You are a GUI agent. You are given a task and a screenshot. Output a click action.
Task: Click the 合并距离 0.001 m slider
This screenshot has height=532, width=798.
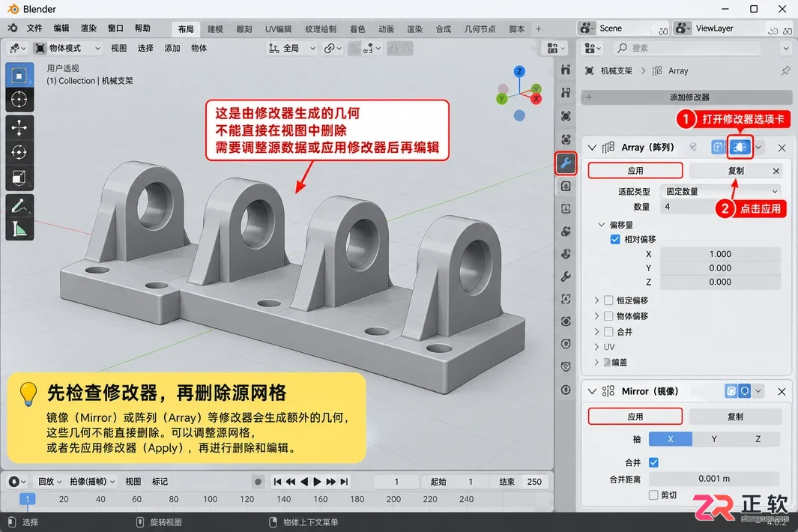tap(714, 479)
